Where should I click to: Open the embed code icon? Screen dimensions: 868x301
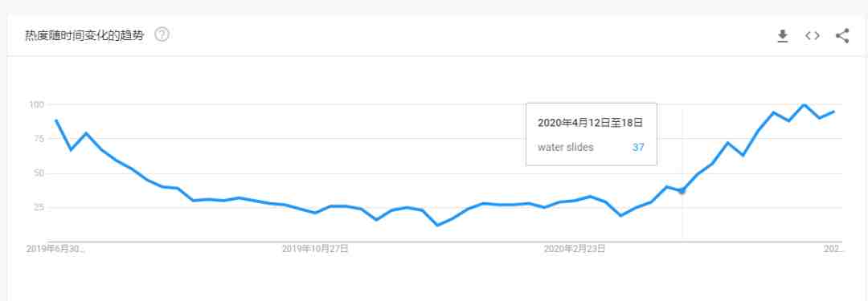click(x=812, y=36)
